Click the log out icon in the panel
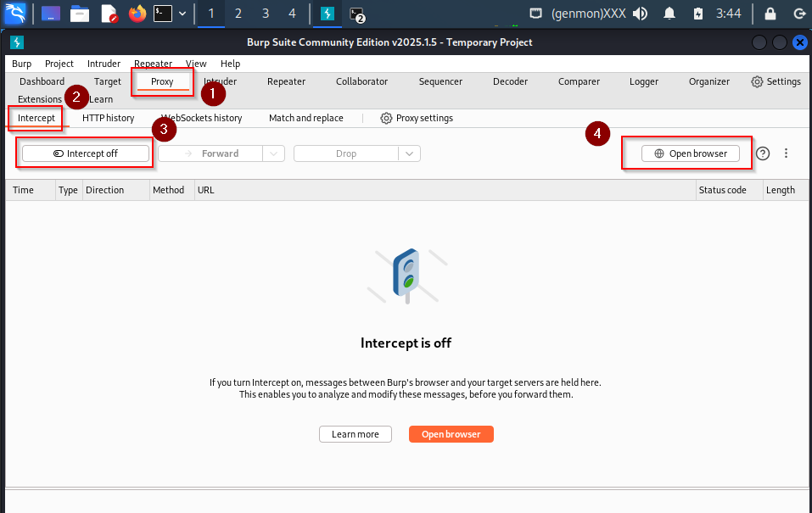This screenshot has width=812, height=513. 799,14
